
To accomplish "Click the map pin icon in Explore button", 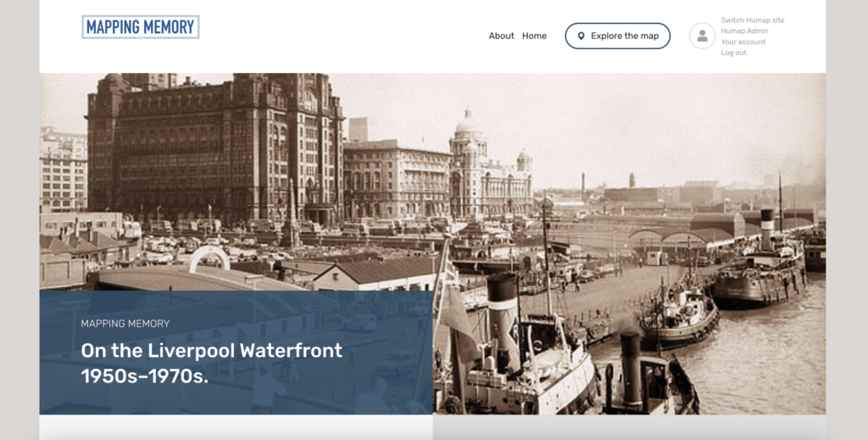I will [581, 36].
